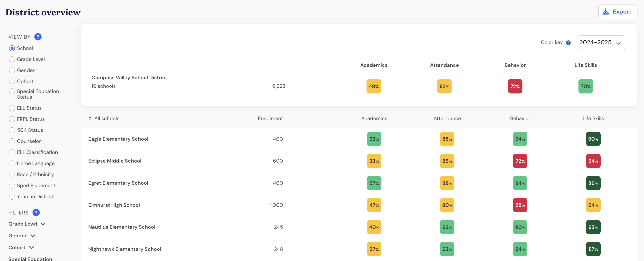Image resolution: width=644 pixels, height=261 pixels.
Task: Click the Export button
Action: tap(618, 12)
